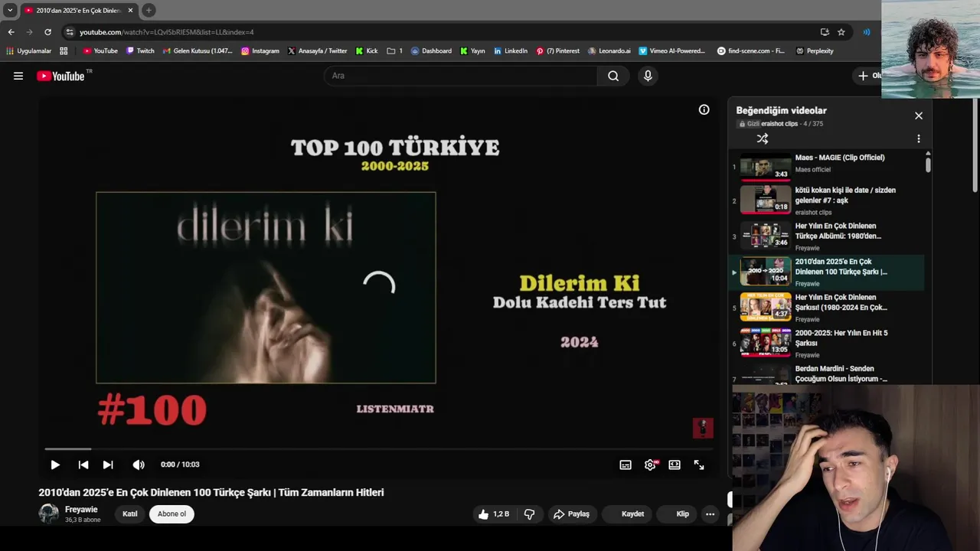Open the Kick bookmark
This screenshot has height=551, width=980.
pos(367,51)
